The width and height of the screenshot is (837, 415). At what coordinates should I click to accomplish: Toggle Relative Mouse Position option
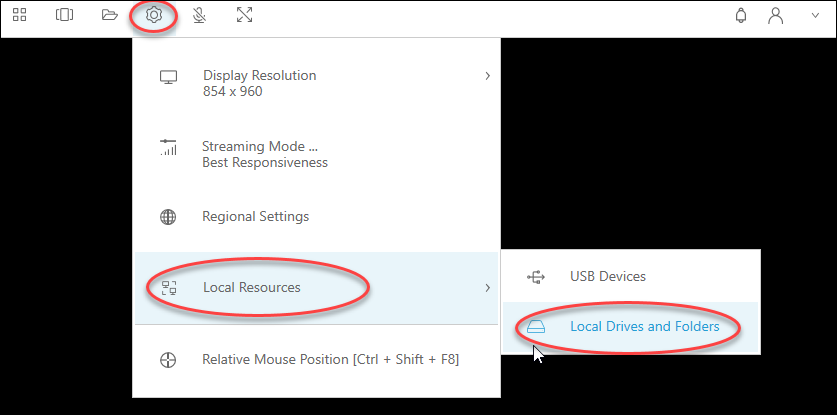point(330,359)
